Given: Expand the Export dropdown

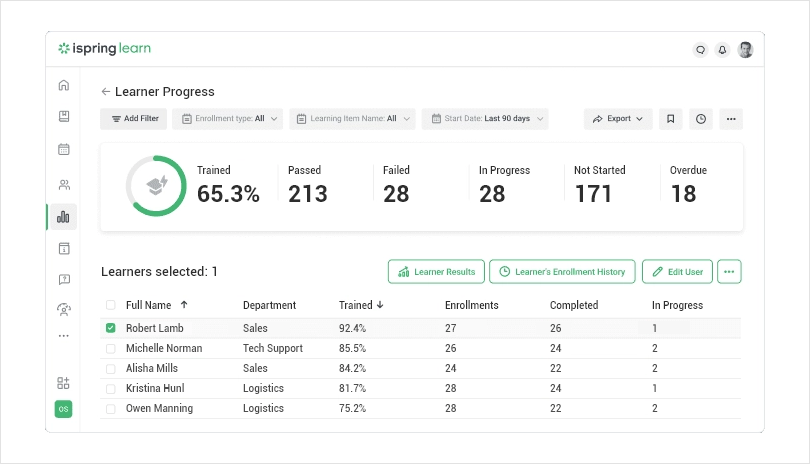Looking at the screenshot, I should tap(618, 119).
